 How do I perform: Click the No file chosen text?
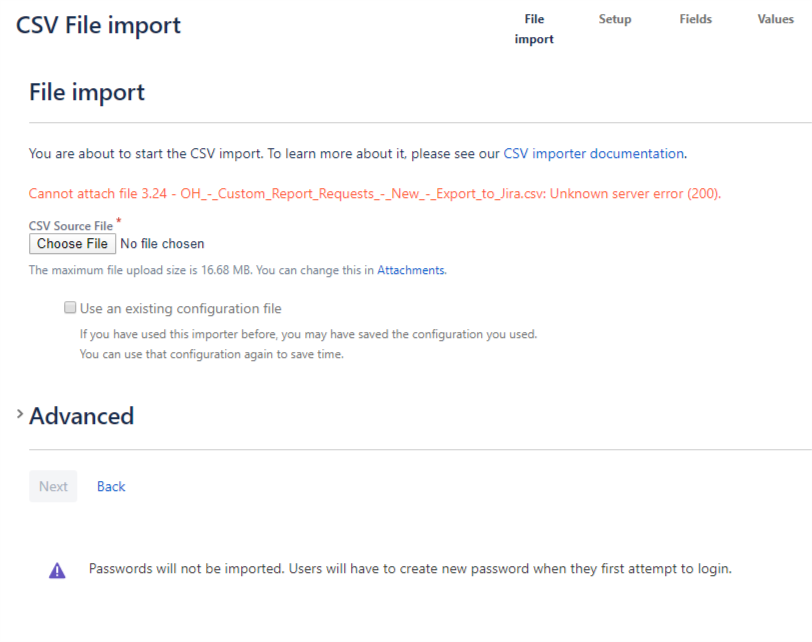pos(162,244)
